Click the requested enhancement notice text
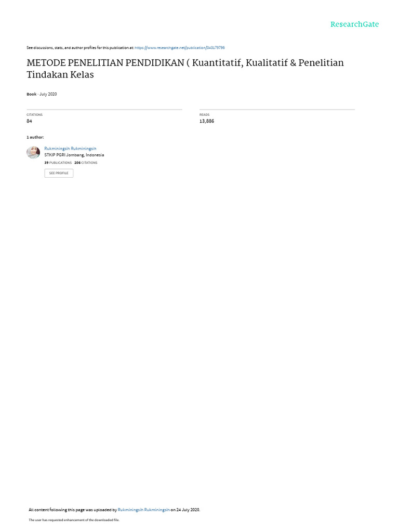Screen dimensions: 399x532 pos(74,520)
